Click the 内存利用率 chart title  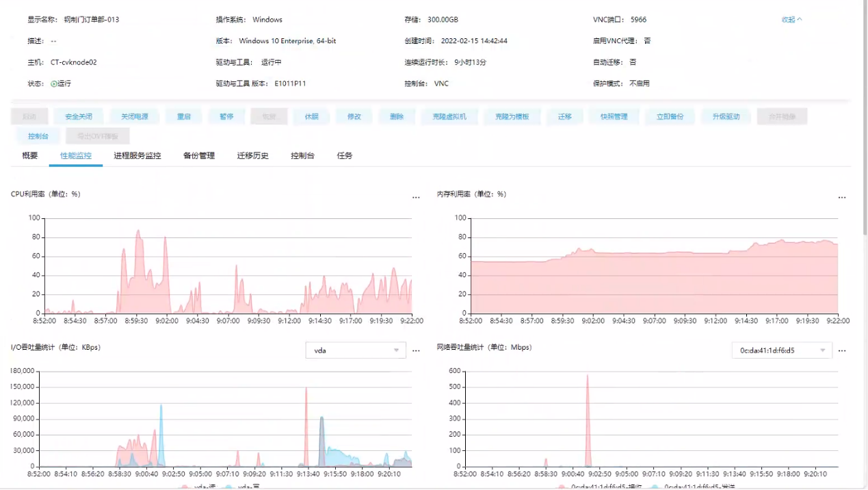tap(471, 194)
